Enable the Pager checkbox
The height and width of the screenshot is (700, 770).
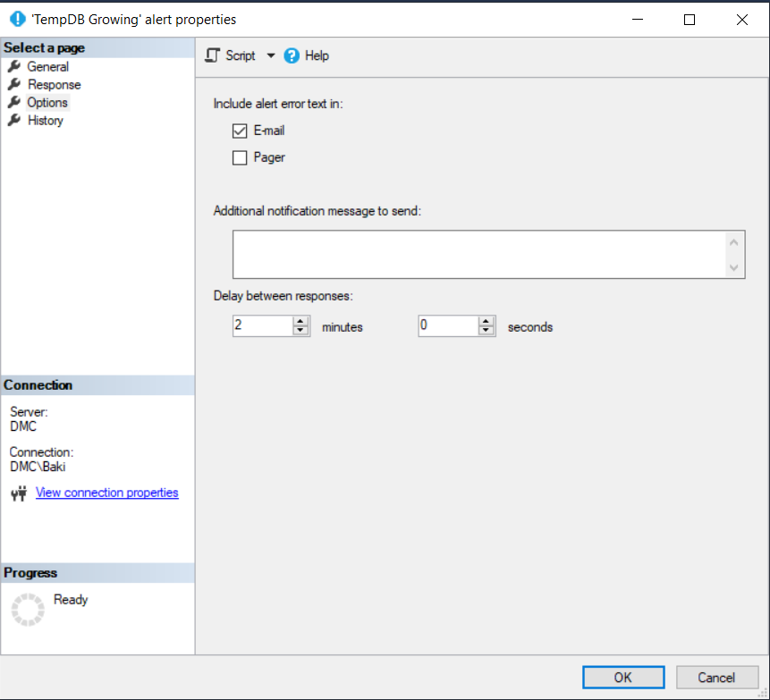click(x=240, y=158)
